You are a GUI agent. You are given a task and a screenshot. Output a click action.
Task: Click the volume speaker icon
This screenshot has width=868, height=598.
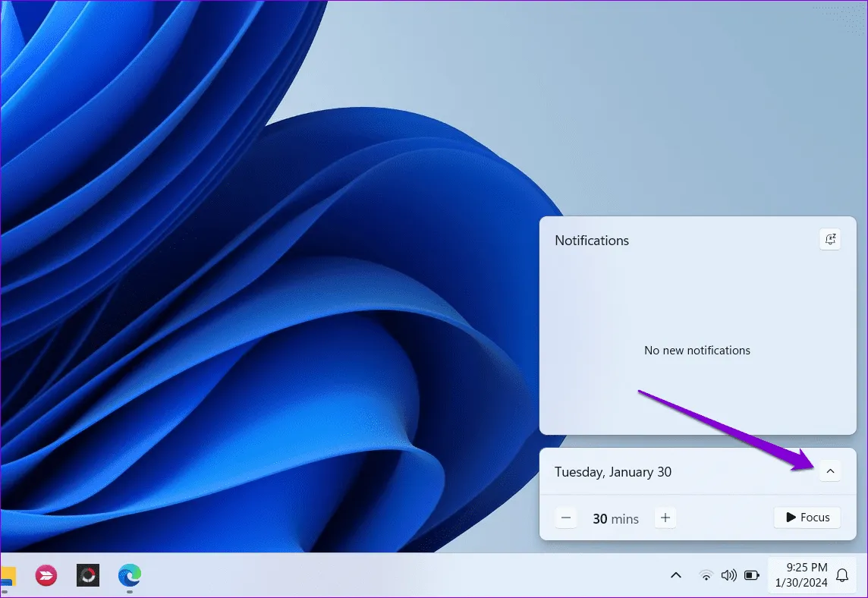(729, 575)
